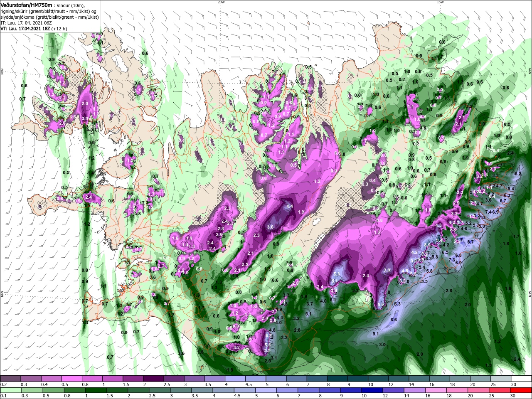This screenshot has width=532, height=399.
Task: Click the "Veðurstofan/HM750m" map title
Action: (x=26, y=5)
